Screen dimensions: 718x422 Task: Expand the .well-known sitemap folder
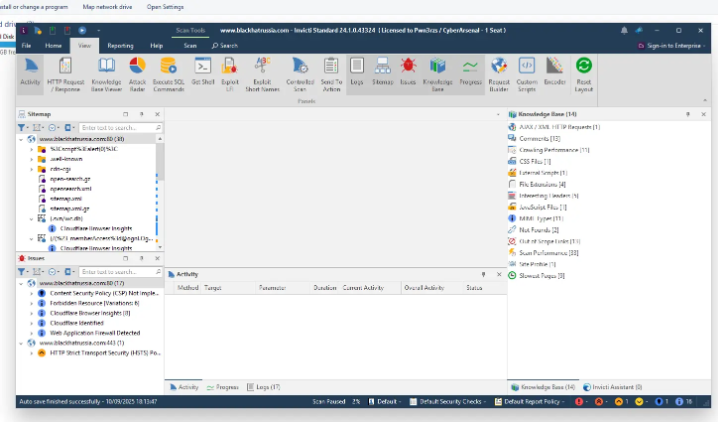31,158
